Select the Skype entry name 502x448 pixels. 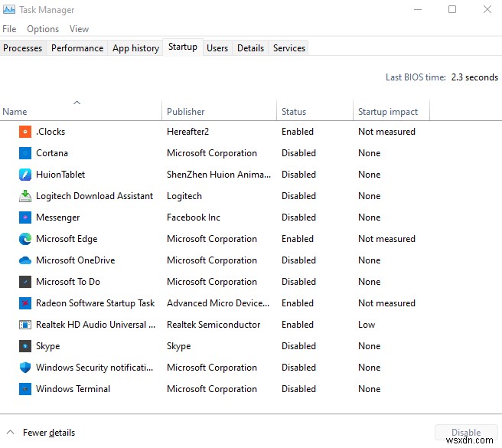coord(47,346)
